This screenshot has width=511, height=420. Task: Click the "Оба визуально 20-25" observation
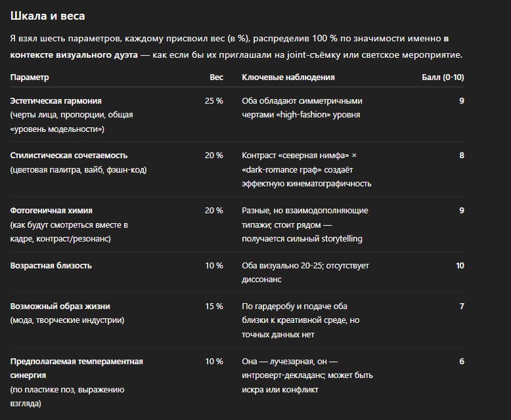[305, 266]
